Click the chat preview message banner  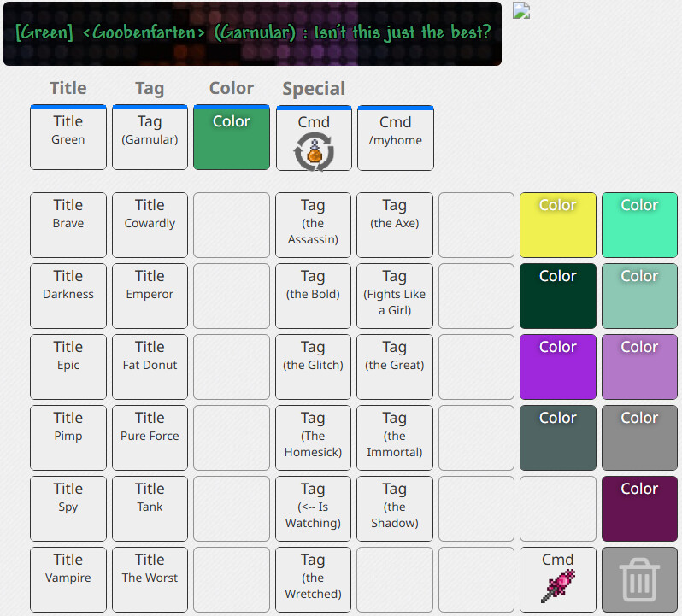click(x=252, y=34)
